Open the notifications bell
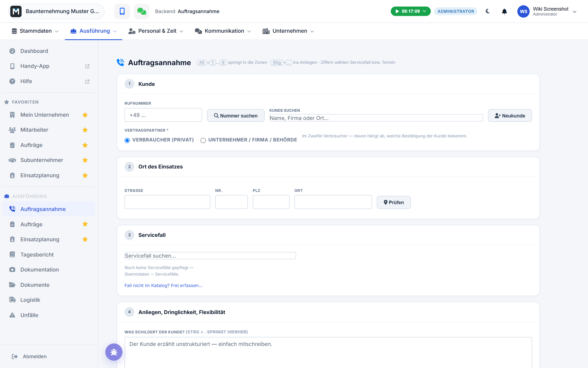588x368 pixels. 504,11
